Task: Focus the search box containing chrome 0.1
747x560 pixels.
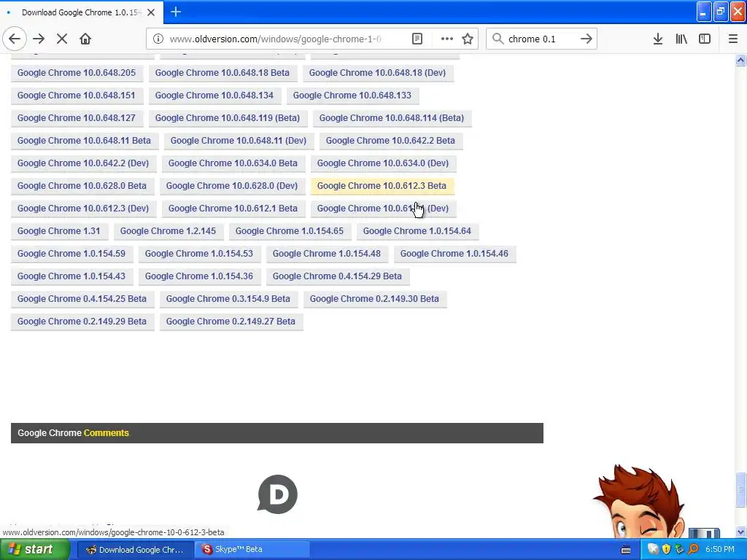Action: tap(541, 39)
